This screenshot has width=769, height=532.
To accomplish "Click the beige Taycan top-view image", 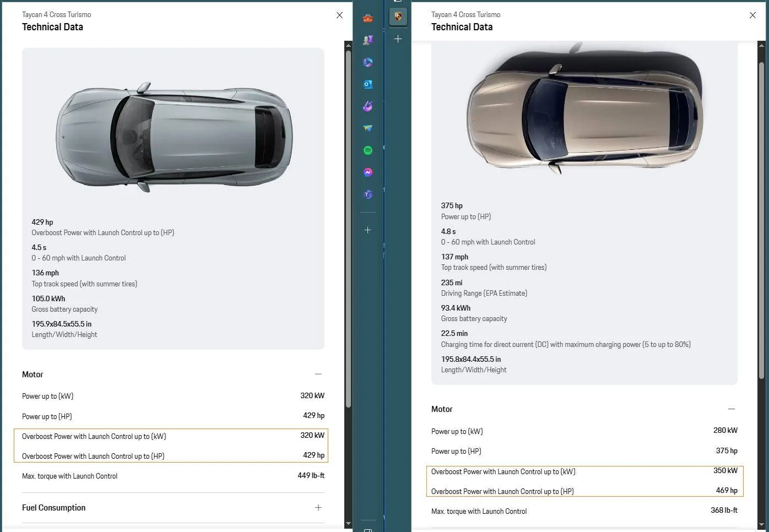I will click(x=584, y=109).
